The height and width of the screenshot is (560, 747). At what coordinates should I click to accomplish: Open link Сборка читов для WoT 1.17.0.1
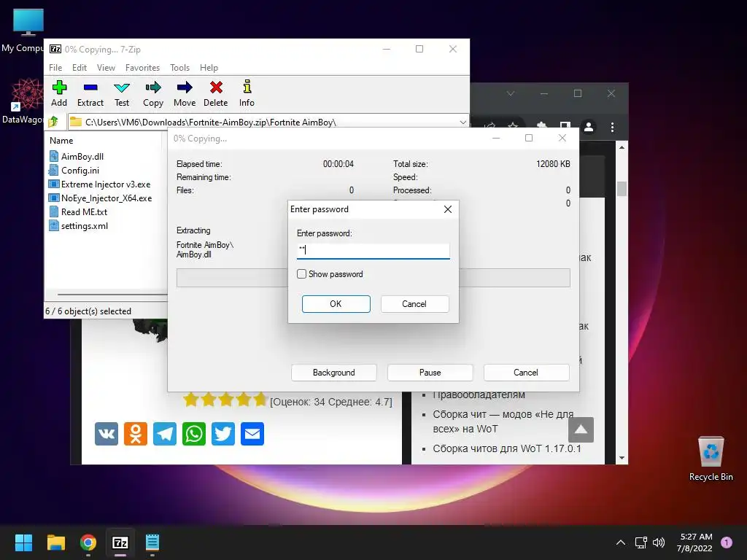[x=507, y=448]
